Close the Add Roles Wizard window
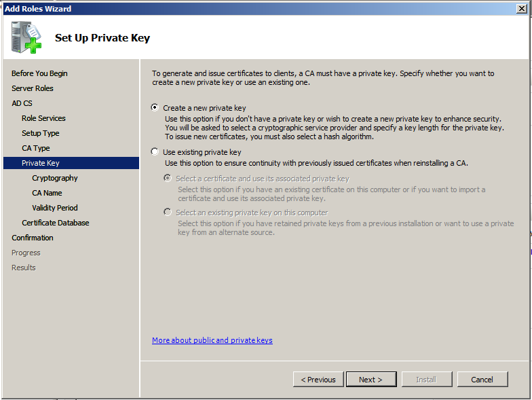This screenshot has width=532, height=400. pyautogui.click(x=522, y=8)
